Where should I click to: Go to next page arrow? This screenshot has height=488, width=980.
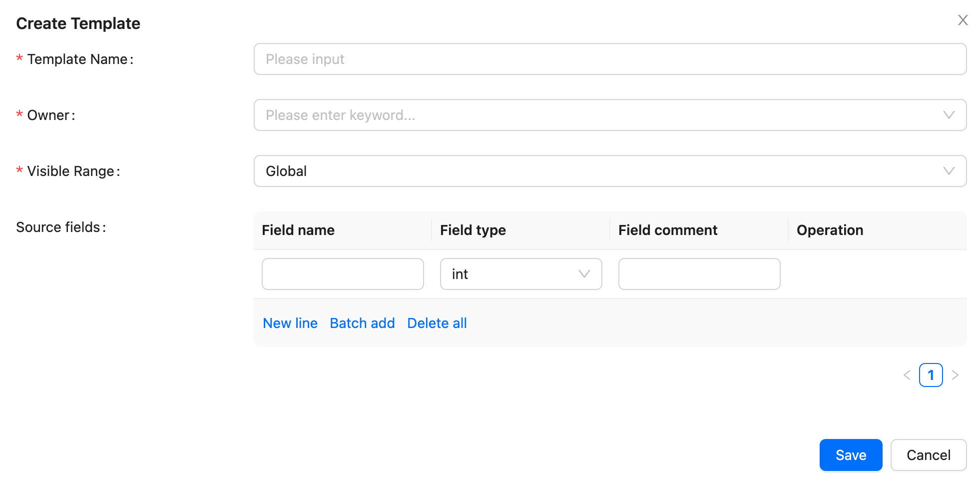point(955,375)
